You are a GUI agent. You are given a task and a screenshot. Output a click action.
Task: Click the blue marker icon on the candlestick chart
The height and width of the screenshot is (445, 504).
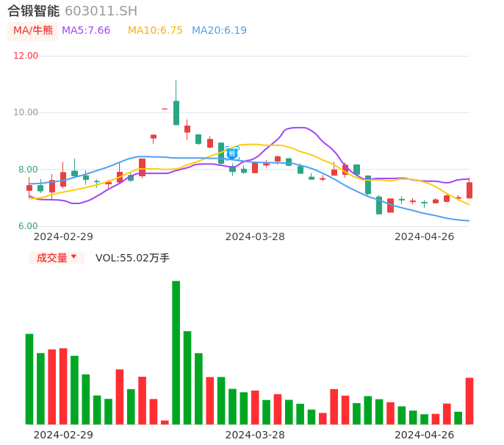(232, 153)
